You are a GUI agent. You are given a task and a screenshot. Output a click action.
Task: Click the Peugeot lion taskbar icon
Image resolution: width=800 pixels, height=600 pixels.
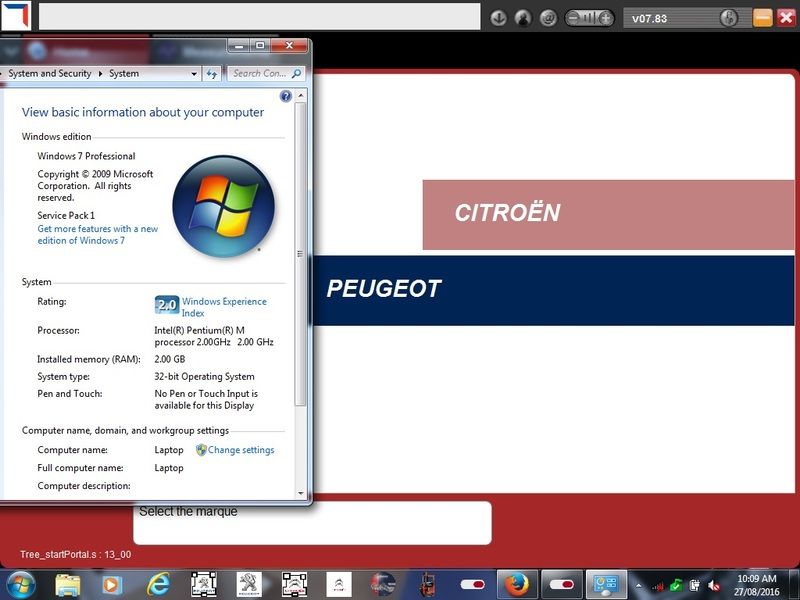pos(249,584)
